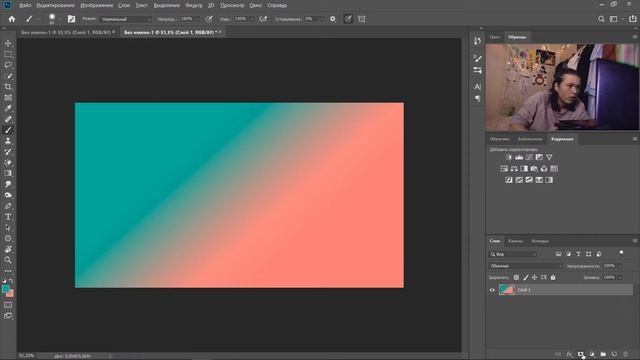Select the Crop tool

tap(8, 87)
